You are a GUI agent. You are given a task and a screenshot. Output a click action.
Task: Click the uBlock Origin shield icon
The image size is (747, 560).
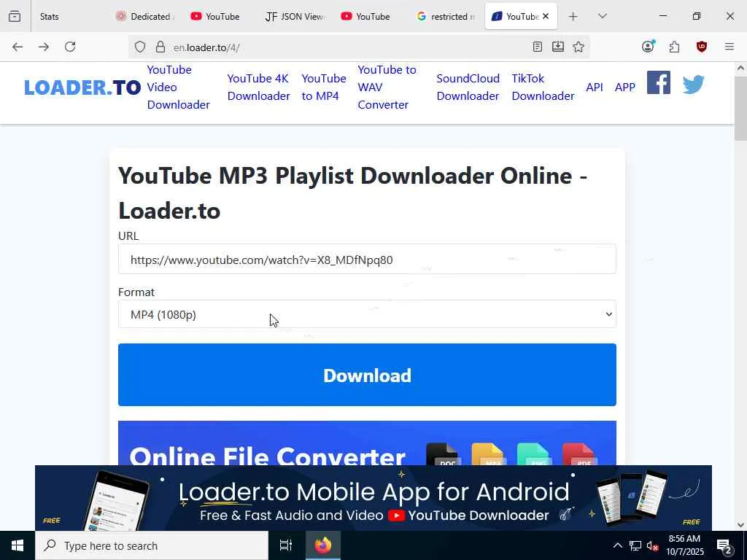coord(701,47)
